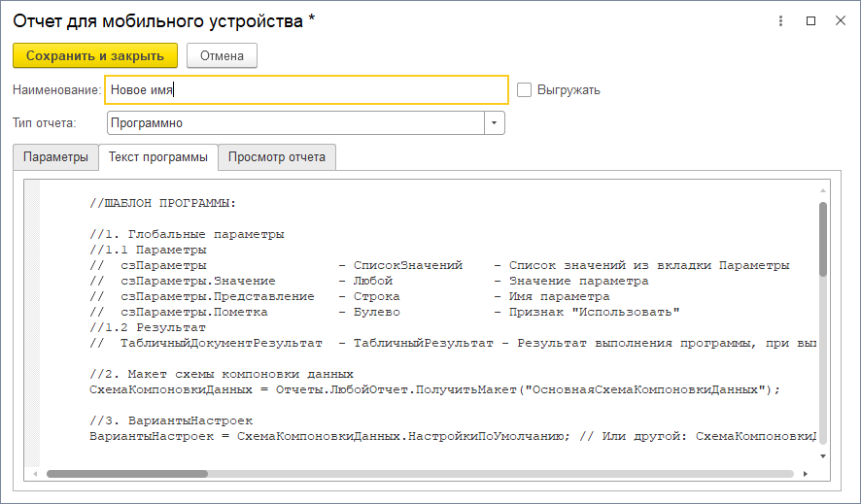The width and height of the screenshot is (861, 504).
Task: Click the Наименование label
Action: (56, 90)
